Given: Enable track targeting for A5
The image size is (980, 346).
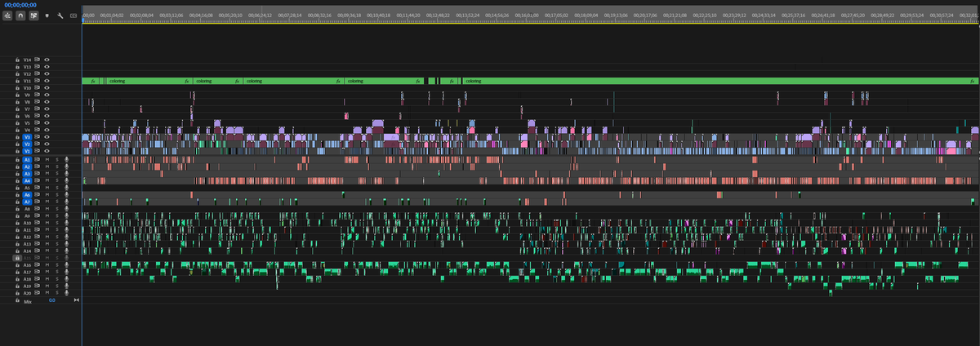Looking at the screenshot, I should 27,188.
